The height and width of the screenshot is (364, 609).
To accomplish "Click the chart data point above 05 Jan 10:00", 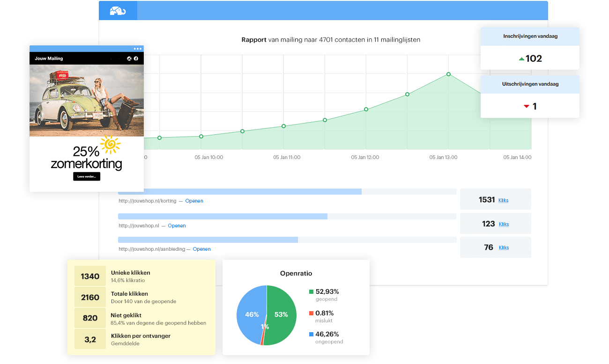I will click(201, 136).
